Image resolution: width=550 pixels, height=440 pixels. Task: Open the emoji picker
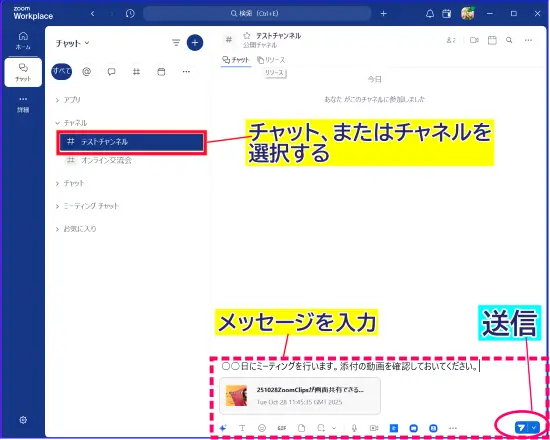(262, 428)
